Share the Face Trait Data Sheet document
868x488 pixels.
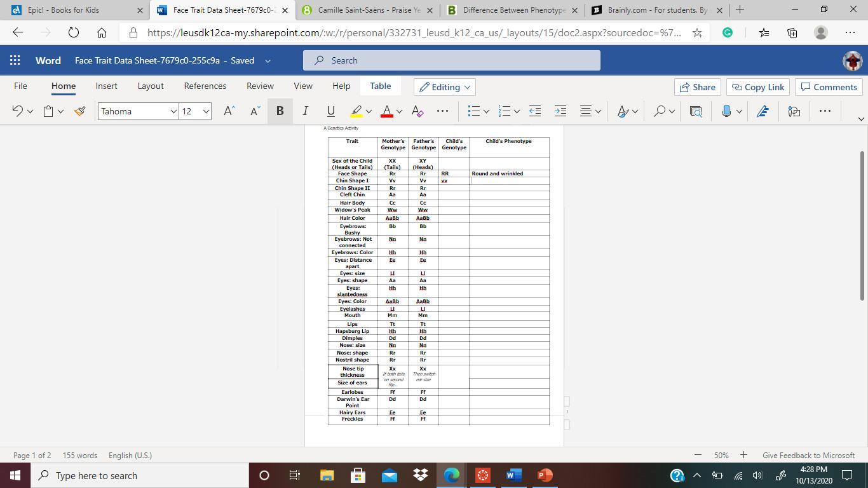(696, 87)
